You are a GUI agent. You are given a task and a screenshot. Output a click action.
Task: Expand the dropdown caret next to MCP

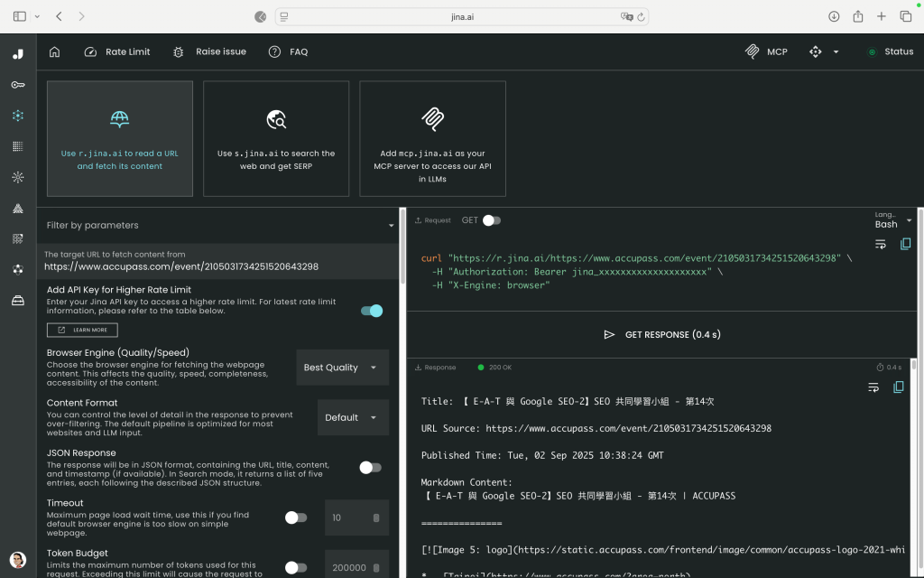pyautogui.click(x=836, y=51)
